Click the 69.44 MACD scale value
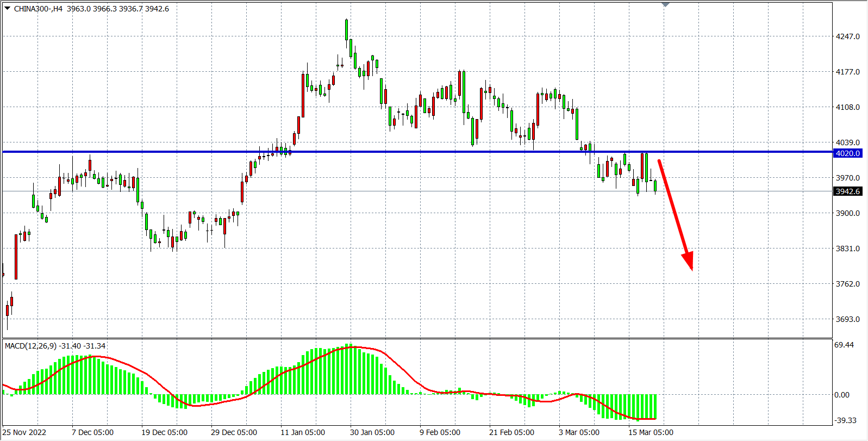This screenshot has width=868, height=441. click(844, 345)
